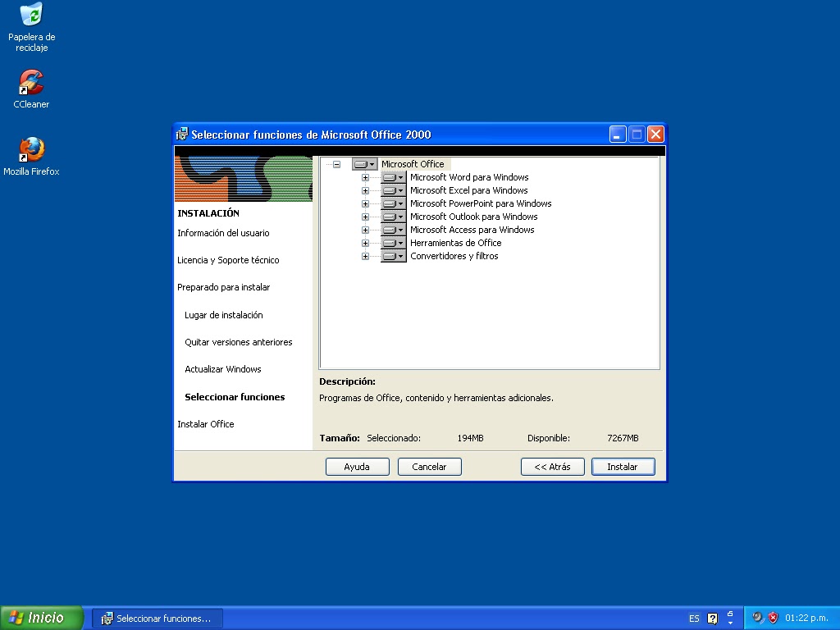Click the ES language indicator
Viewport: 840px width, 630px height.
693,618
